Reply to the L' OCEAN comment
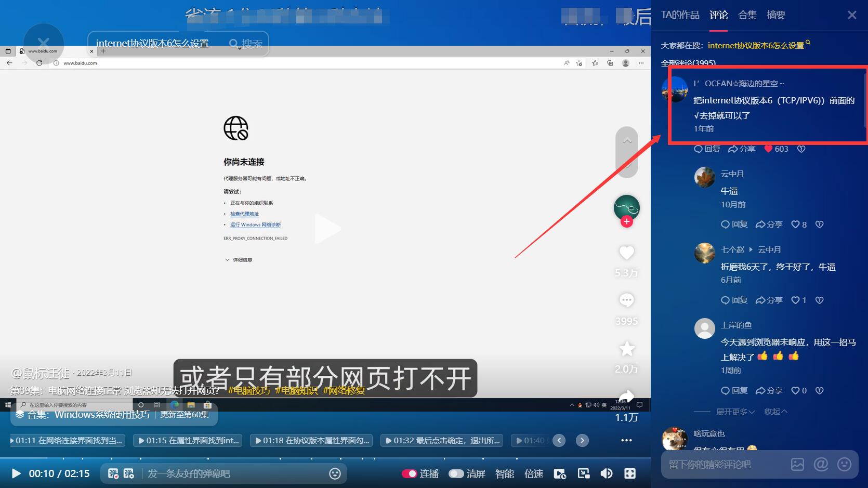The height and width of the screenshot is (488, 868). (x=707, y=149)
